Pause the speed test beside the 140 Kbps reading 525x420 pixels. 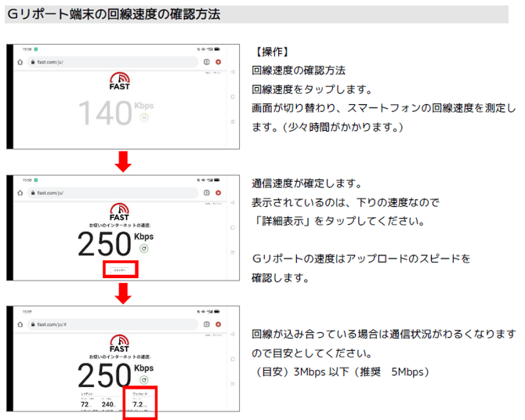144,118
